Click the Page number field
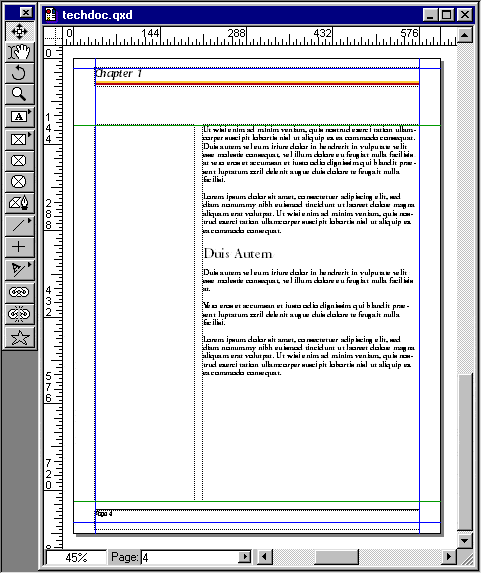The width and height of the screenshot is (482, 574). pyautogui.click(x=190, y=558)
